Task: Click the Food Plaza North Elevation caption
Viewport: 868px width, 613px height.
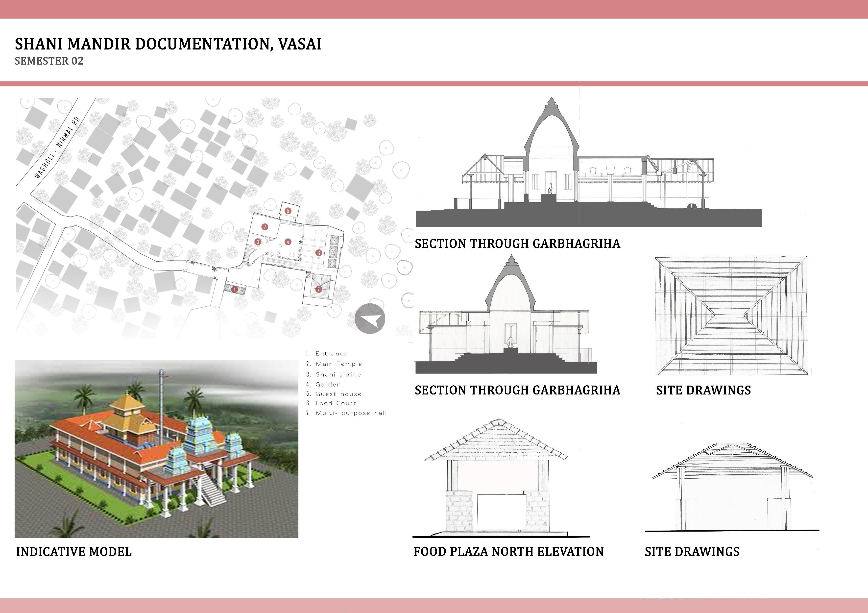Action: coord(508,552)
